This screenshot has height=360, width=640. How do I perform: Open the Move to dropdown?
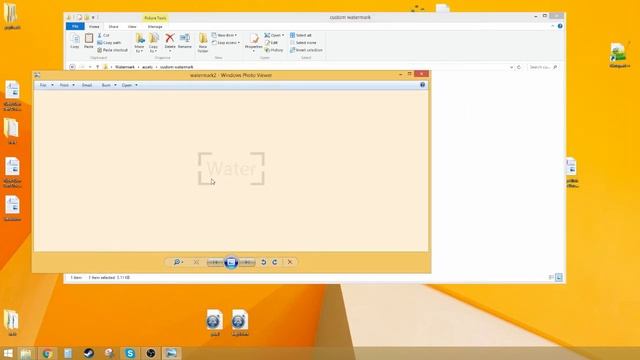pos(139,43)
